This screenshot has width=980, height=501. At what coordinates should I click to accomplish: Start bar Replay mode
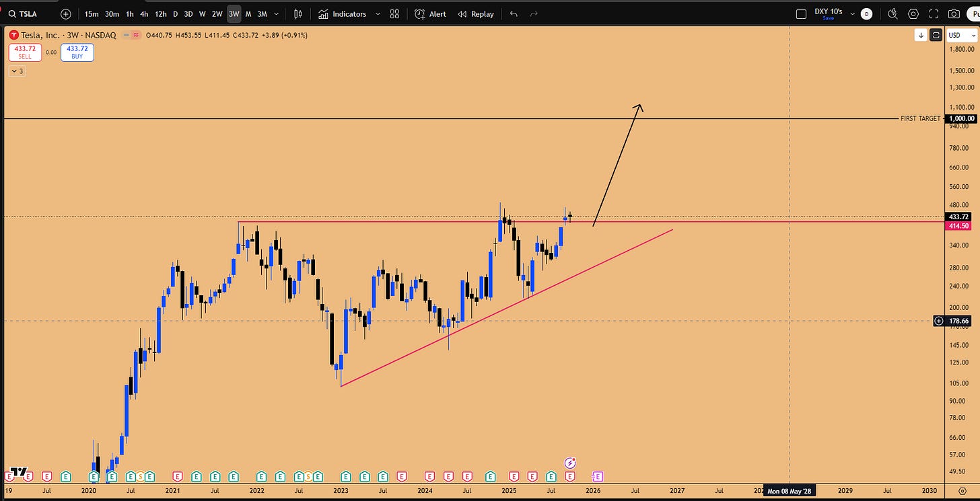[x=476, y=13]
